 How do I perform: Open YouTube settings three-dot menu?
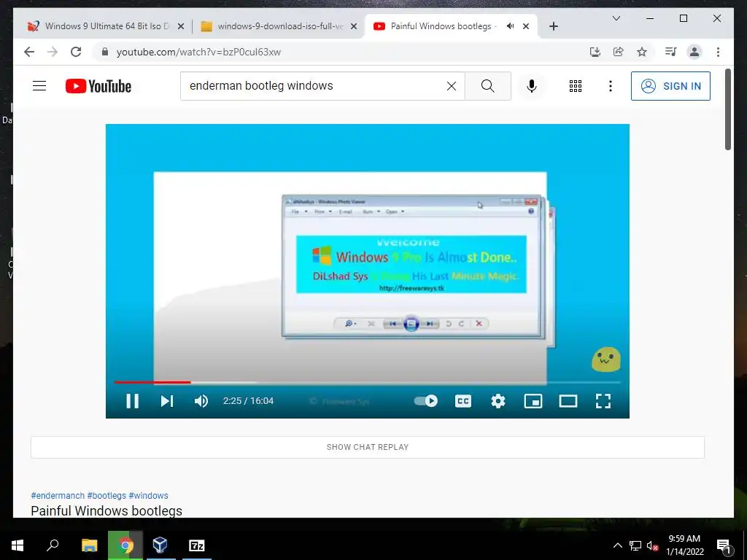tap(611, 86)
